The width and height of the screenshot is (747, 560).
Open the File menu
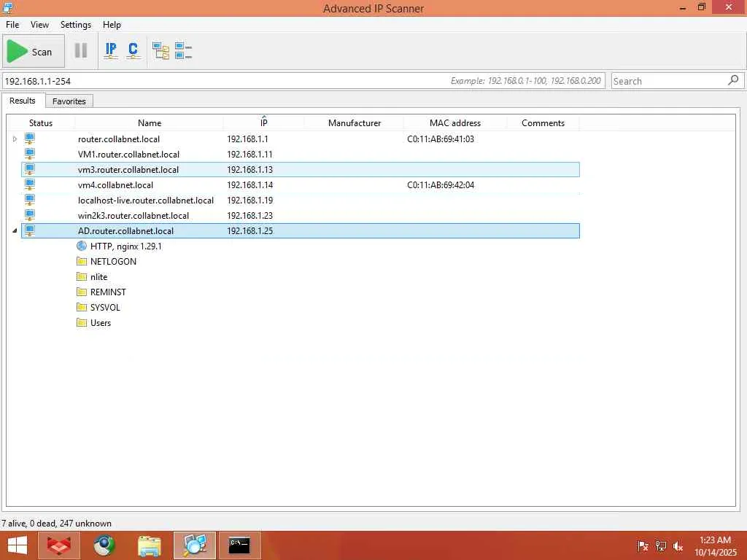coord(12,25)
